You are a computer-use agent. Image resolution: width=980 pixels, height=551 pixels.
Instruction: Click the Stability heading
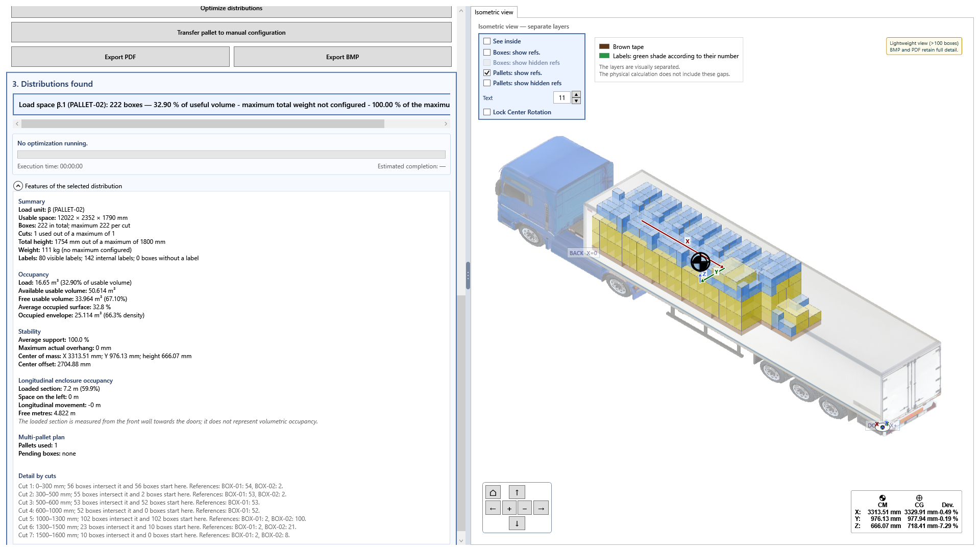pyautogui.click(x=30, y=332)
